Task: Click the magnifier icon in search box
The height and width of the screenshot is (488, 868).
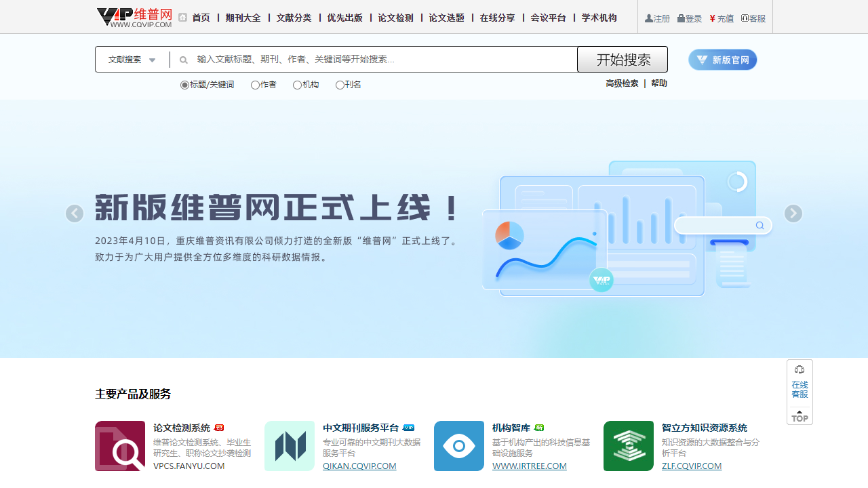Action: [183, 60]
